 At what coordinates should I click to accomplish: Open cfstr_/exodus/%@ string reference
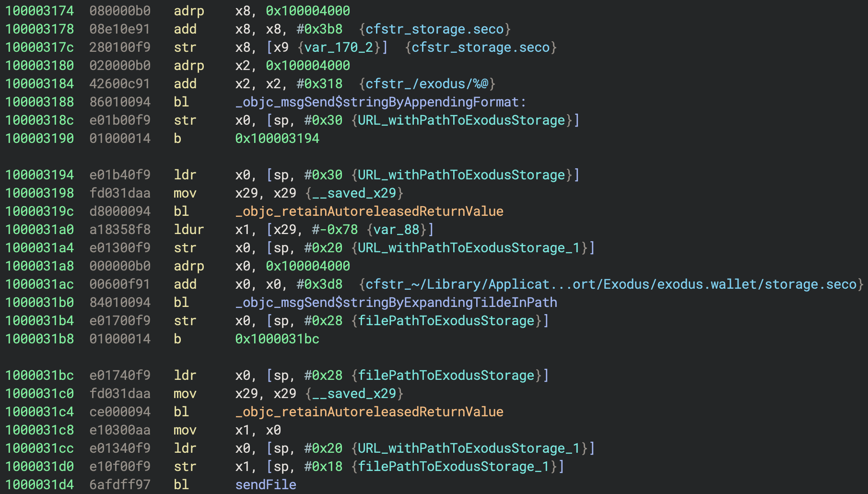tap(427, 83)
